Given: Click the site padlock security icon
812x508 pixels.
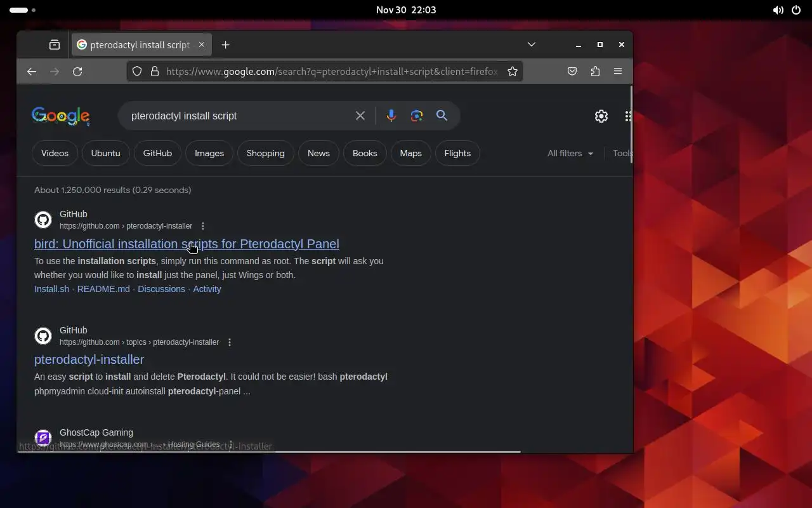Looking at the screenshot, I should pyautogui.click(x=154, y=71).
